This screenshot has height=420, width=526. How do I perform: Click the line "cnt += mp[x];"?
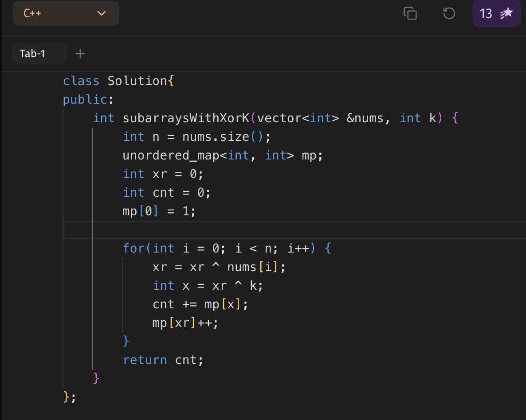(x=200, y=304)
